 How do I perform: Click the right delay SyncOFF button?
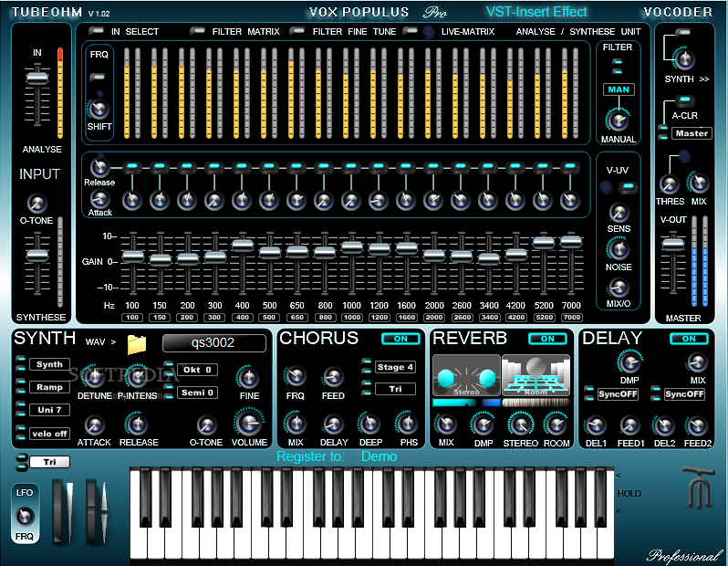[x=684, y=394]
